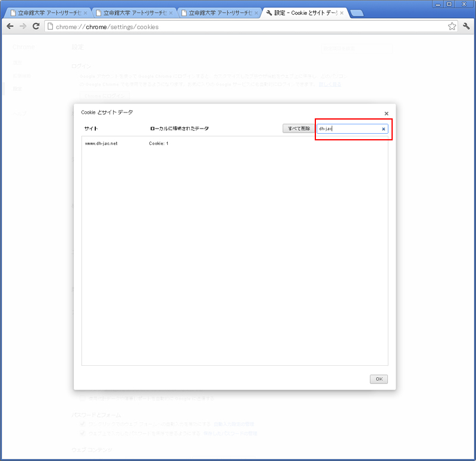Confirm the cookie dialog with OK
The width and height of the screenshot is (476, 461).
(x=379, y=379)
